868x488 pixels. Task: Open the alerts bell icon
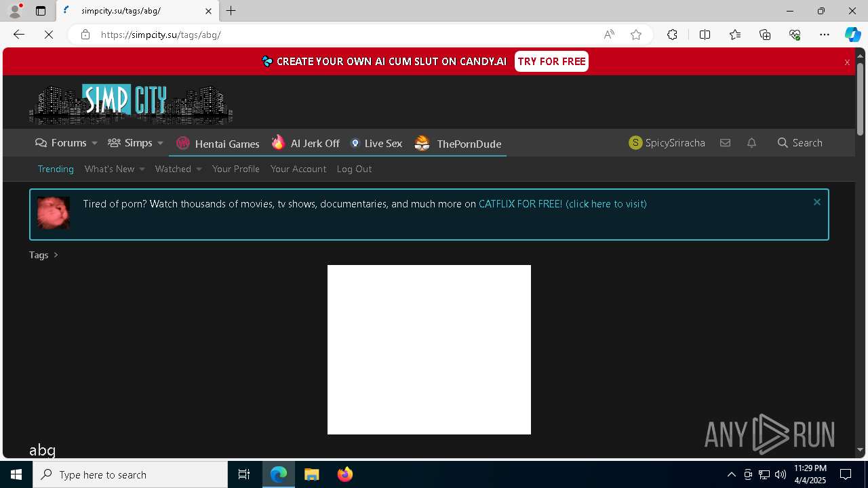751,143
